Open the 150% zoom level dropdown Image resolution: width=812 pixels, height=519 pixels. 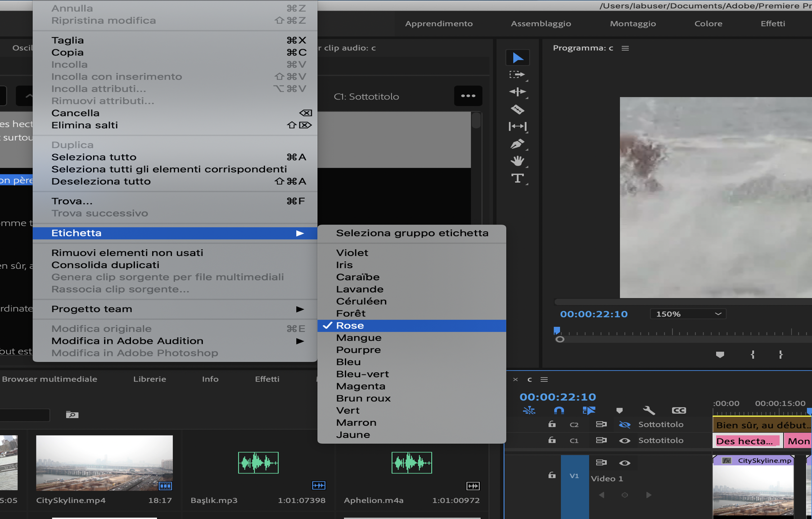pos(688,314)
